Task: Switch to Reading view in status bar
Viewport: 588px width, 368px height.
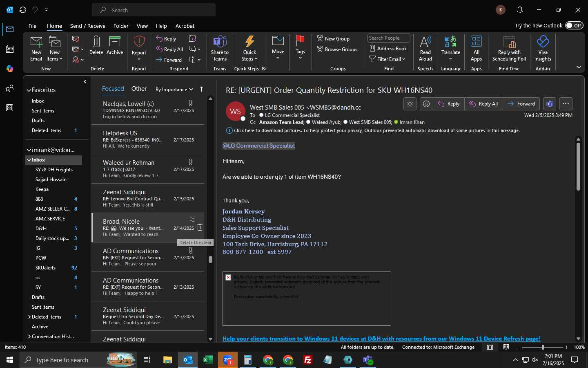Action: point(506,347)
